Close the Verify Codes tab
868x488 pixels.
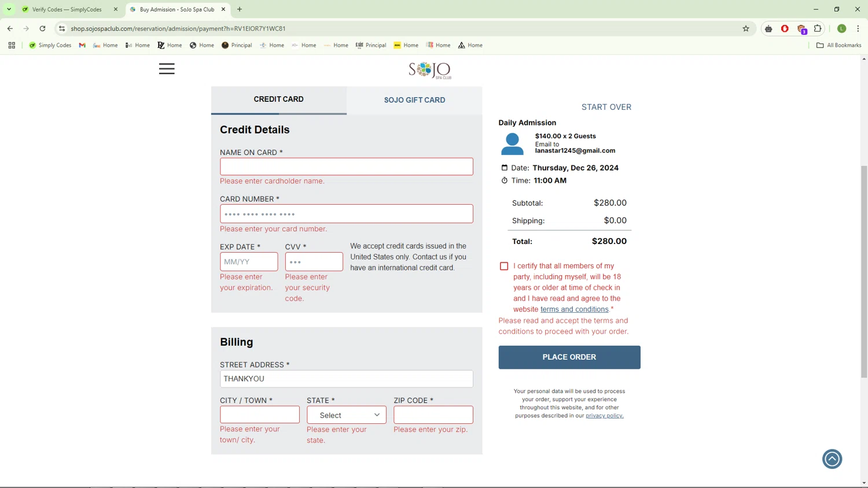[x=116, y=9]
